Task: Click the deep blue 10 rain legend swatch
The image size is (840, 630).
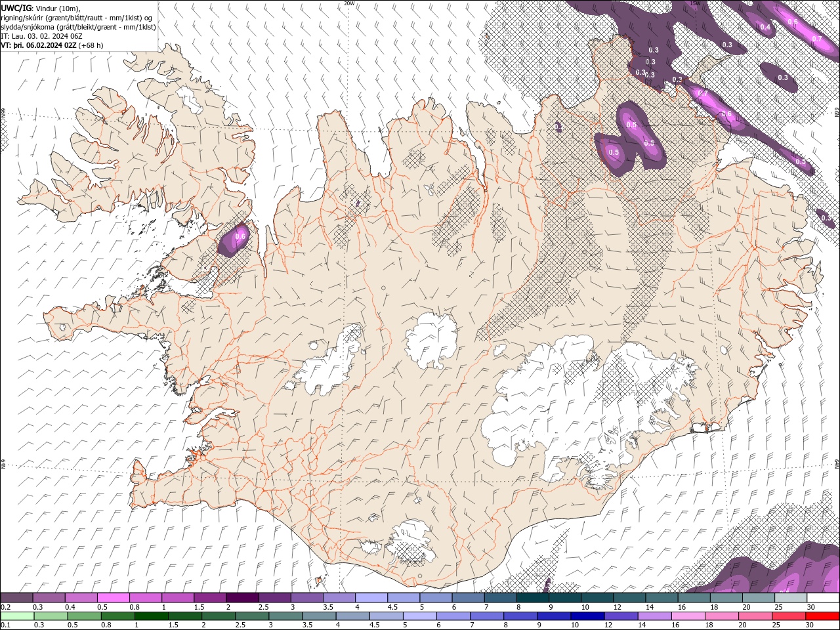Action: click(587, 616)
